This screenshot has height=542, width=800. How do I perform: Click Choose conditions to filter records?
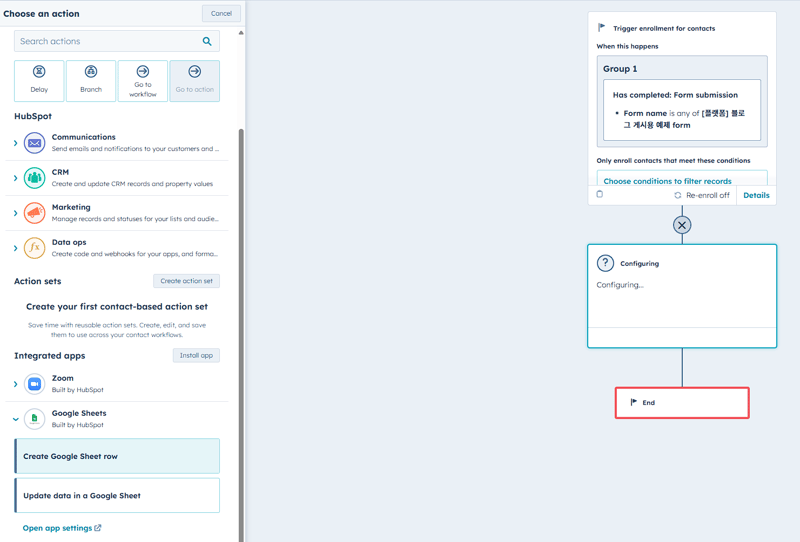pyautogui.click(x=667, y=181)
